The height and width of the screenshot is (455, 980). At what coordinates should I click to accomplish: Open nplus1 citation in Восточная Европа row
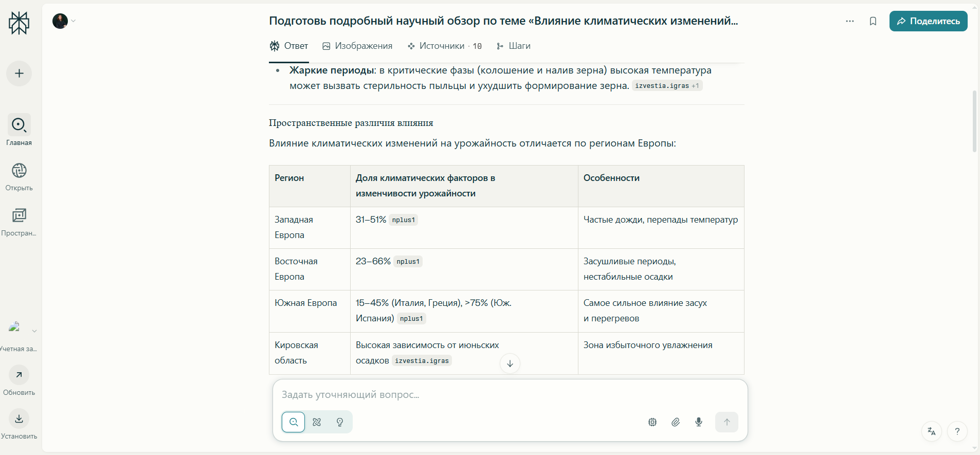pos(408,262)
